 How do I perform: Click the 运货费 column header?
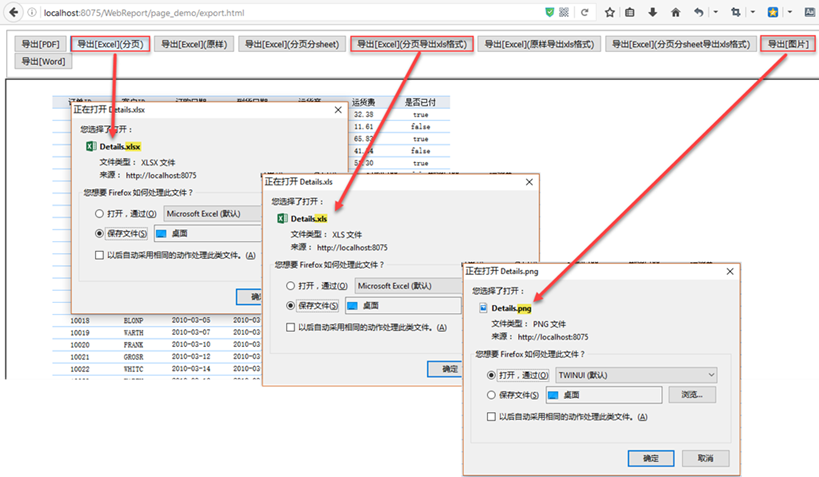364,102
